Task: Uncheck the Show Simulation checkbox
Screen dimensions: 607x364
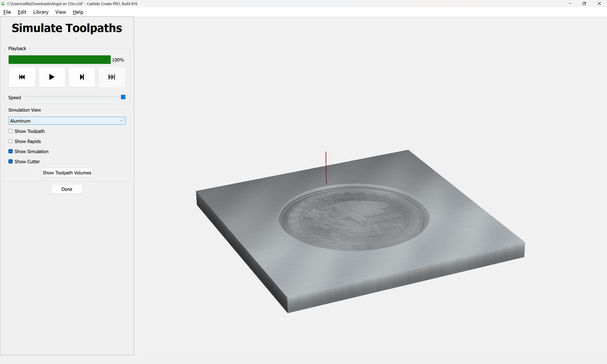Action: pos(10,151)
